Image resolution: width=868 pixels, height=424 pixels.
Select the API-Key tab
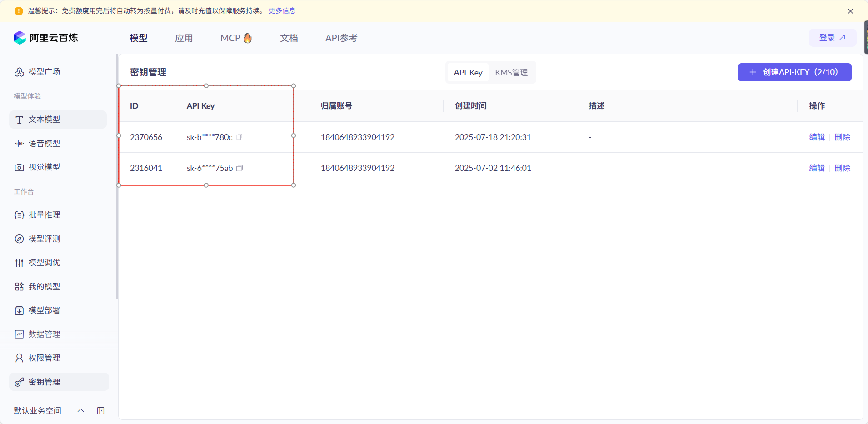point(468,73)
